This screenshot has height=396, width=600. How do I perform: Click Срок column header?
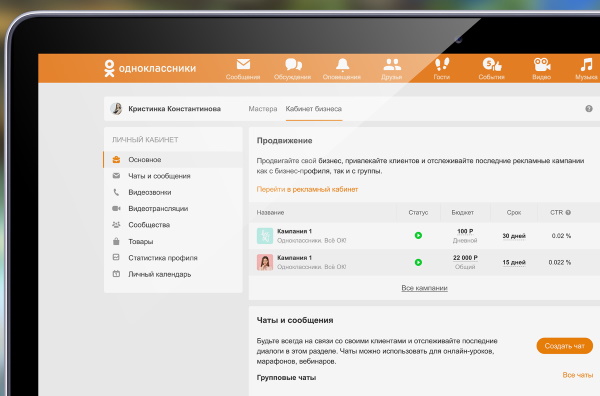tap(514, 212)
